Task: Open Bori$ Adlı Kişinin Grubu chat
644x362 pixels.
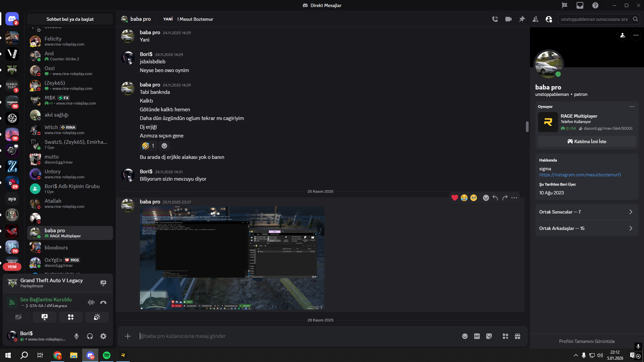Action: click(x=70, y=189)
